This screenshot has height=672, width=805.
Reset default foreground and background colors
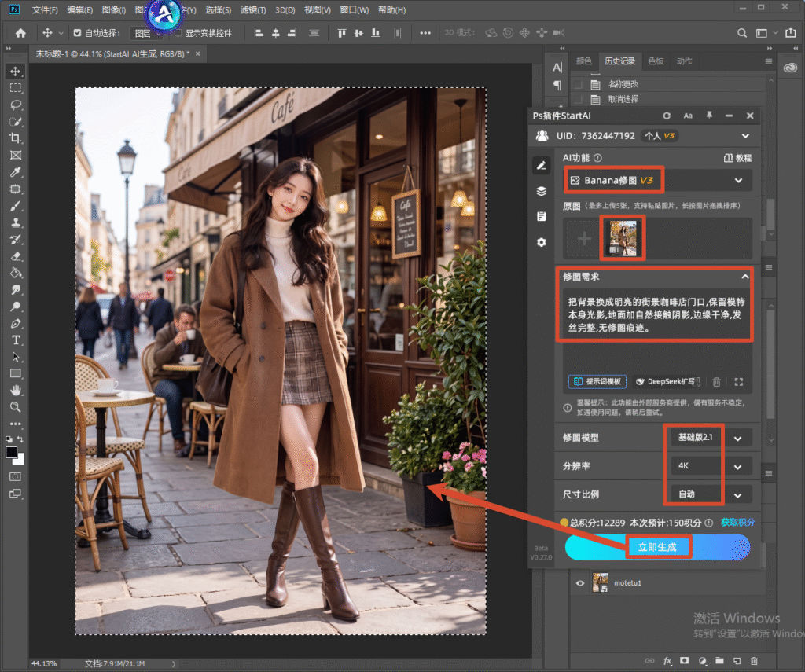(9, 439)
